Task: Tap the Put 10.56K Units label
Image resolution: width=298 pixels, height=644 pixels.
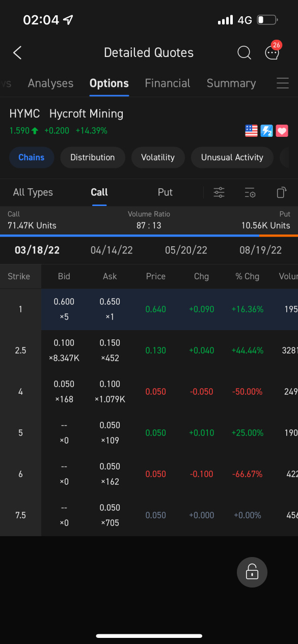Action: click(266, 220)
